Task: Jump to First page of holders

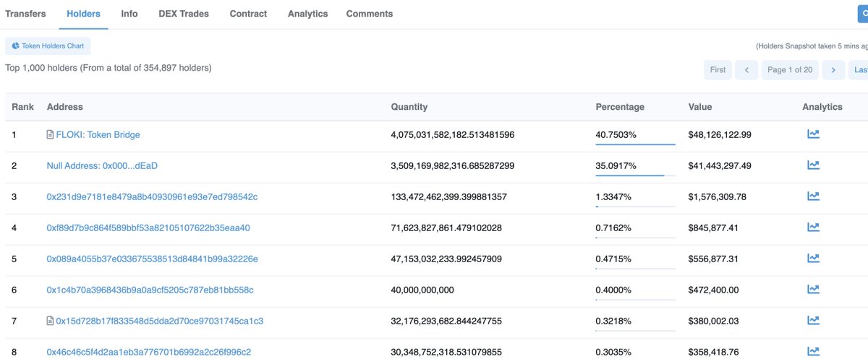Action: 718,70
